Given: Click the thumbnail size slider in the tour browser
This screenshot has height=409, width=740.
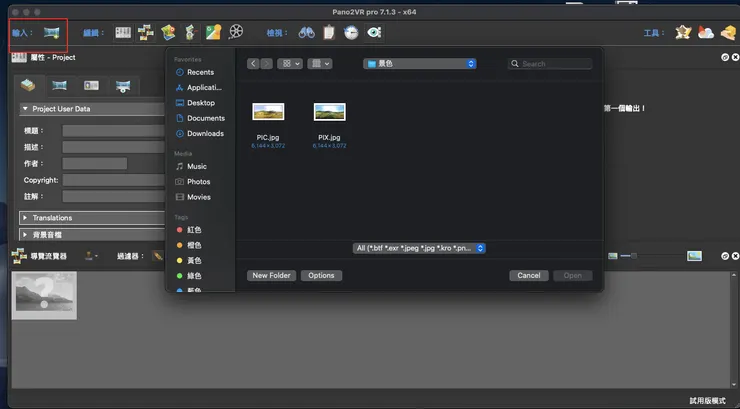Looking at the screenshot, I should tap(651, 256).
